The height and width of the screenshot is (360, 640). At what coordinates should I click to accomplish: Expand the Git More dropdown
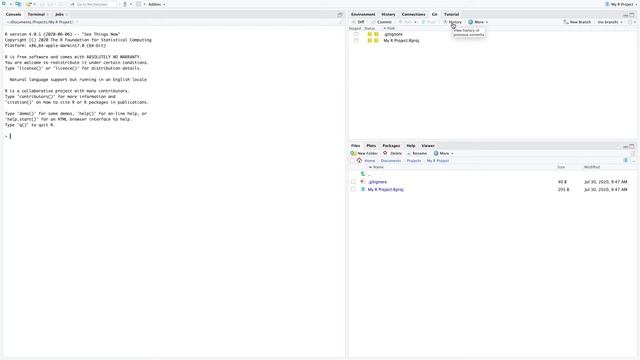(487, 22)
